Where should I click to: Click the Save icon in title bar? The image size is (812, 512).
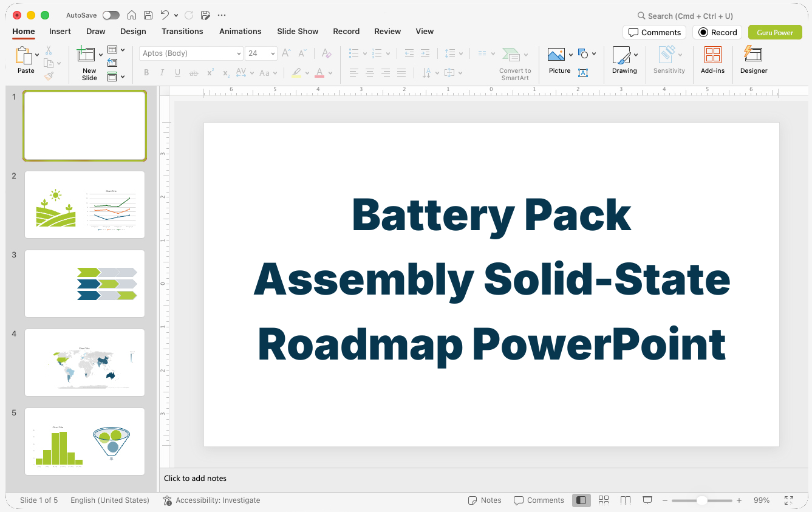click(148, 15)
